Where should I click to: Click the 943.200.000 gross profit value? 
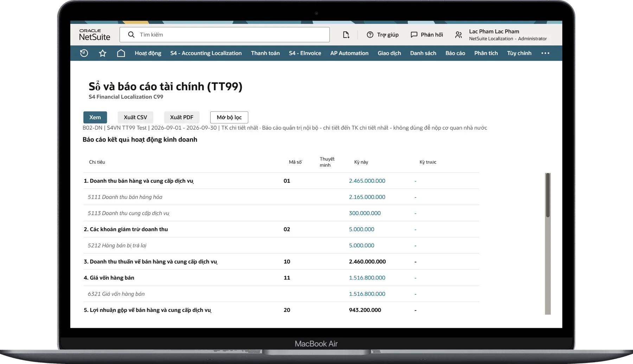click(365, 310)
